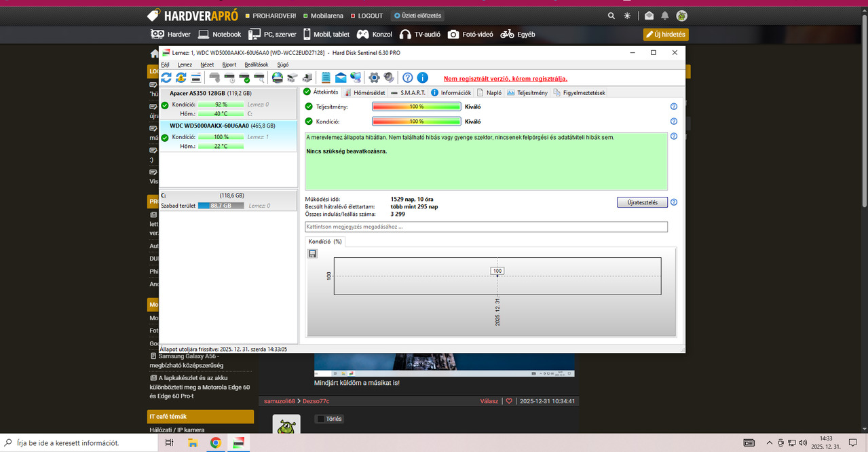Open the Nézet menu
Image resolution: width=868 pixels, height=452 pixels.
click(x=207, y=64)
